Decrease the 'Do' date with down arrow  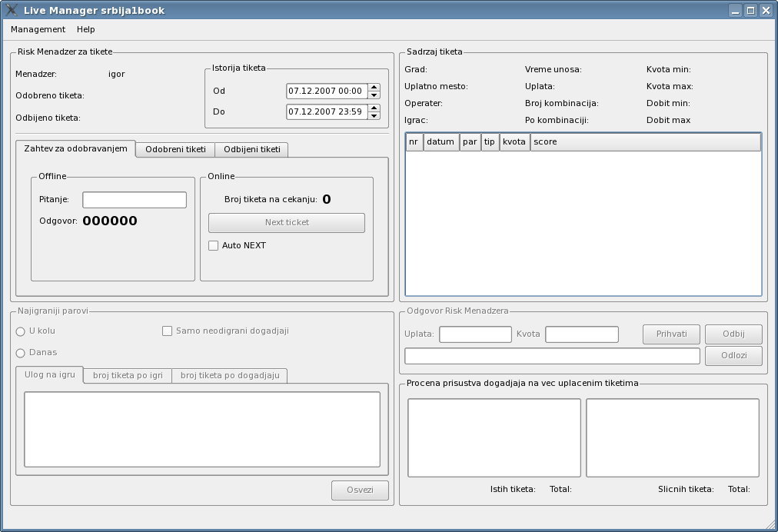tap(374, 115)
